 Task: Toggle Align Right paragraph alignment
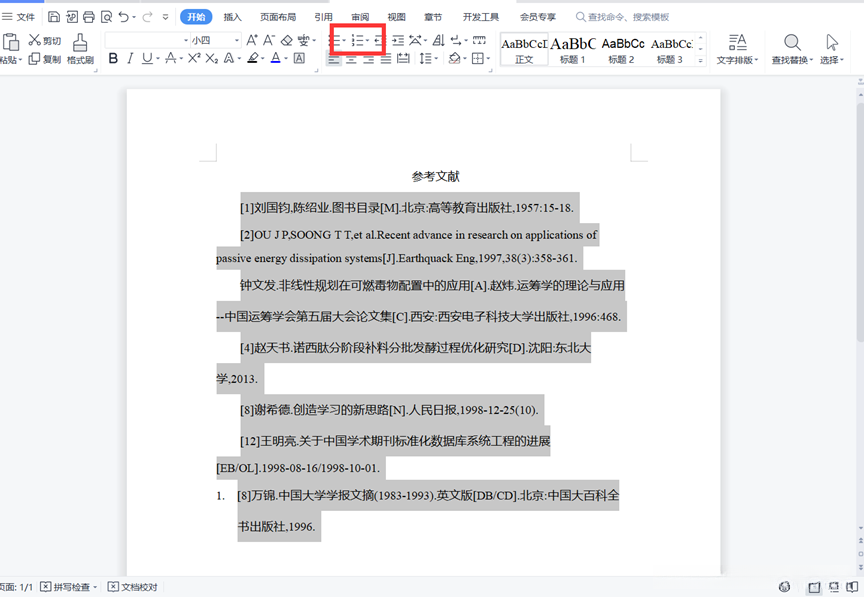[x=369, y=58]
